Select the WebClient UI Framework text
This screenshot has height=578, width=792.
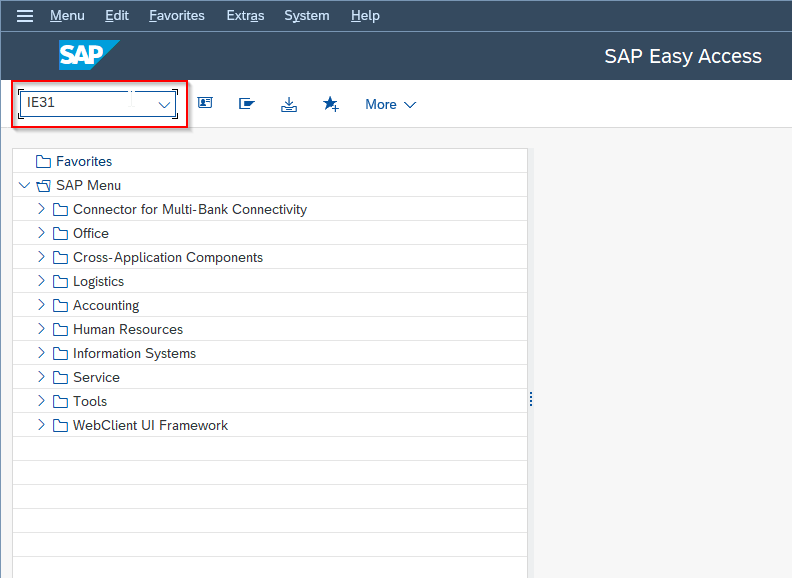pyautogui.click(x=151, y=425)
